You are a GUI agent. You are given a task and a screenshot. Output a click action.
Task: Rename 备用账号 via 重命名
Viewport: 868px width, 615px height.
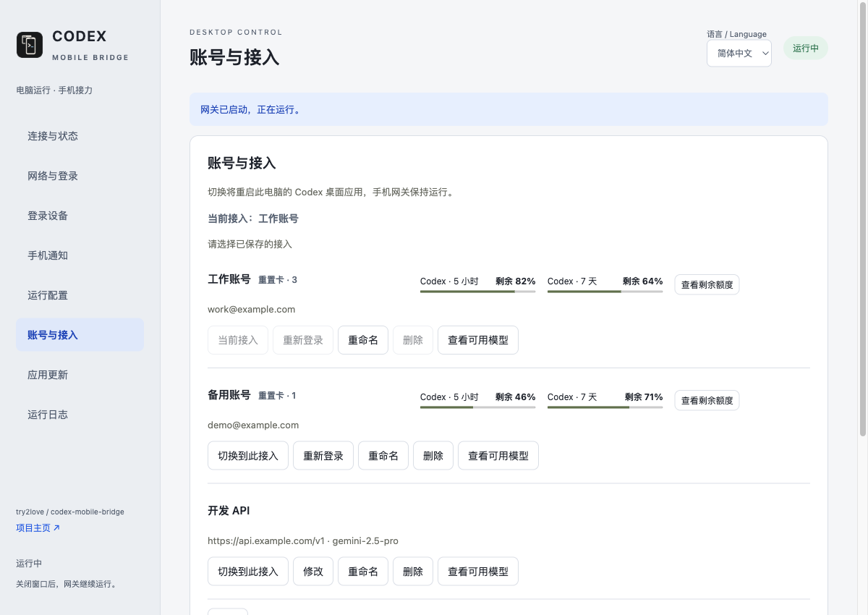coord(383,456)
